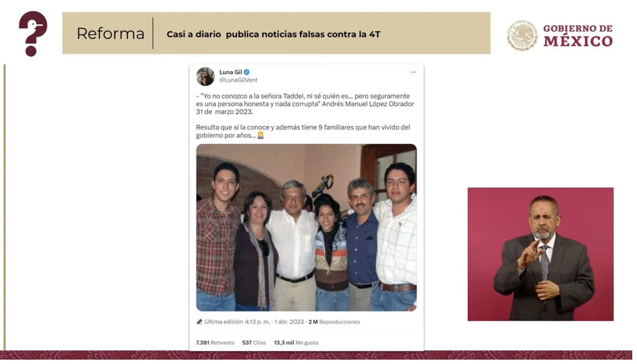Click the 2 M Reproducciones view count
The image size is (637, 364).
pos(334,322)
